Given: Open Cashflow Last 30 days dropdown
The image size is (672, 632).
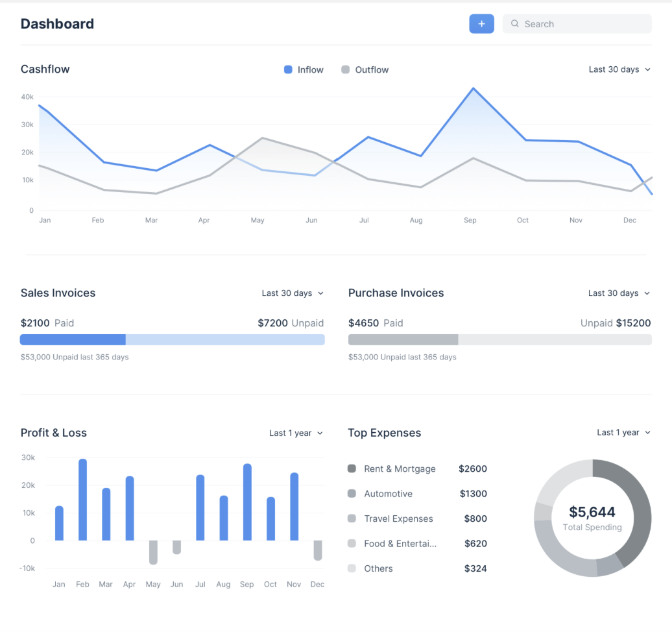Looking at the screenshot, I should [x=619, y=69].
